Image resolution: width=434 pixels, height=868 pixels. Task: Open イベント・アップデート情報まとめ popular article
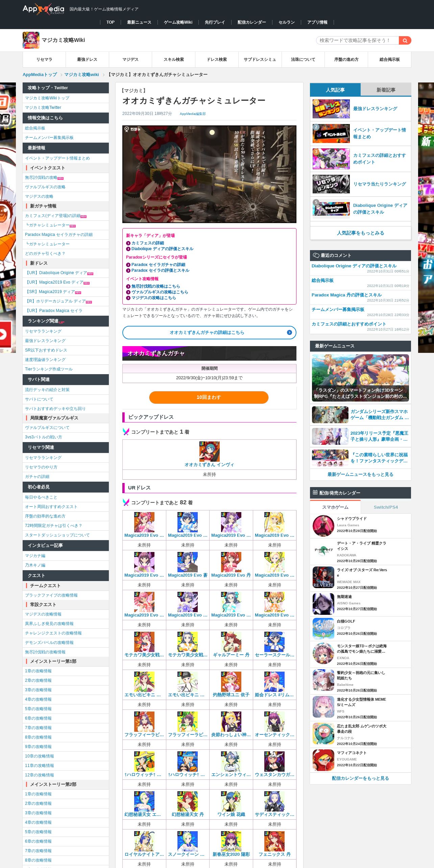click(360, 134)
